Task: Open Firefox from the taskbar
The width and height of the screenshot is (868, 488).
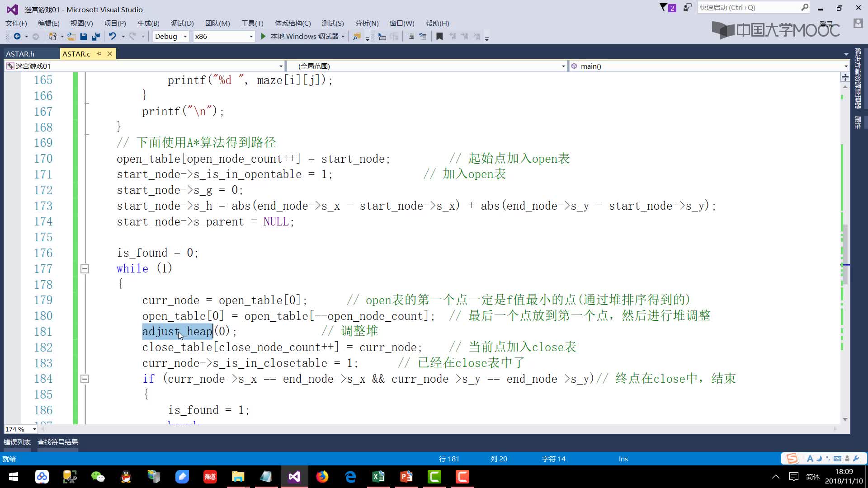Action: [322, 477]
